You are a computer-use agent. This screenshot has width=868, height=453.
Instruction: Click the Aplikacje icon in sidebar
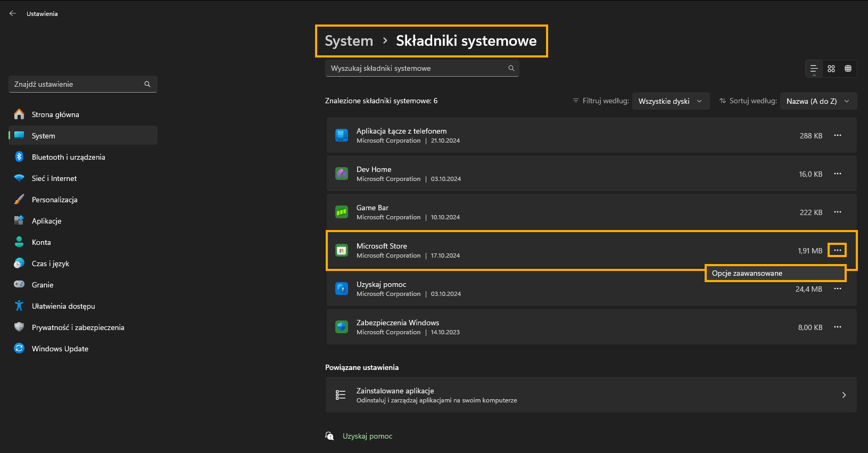19,220
